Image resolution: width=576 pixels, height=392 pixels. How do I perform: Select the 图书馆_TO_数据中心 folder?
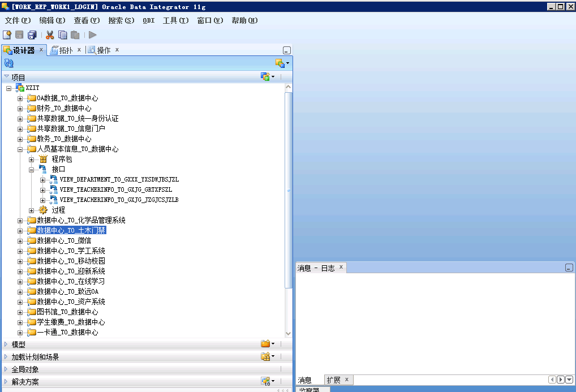coord(67,312)
